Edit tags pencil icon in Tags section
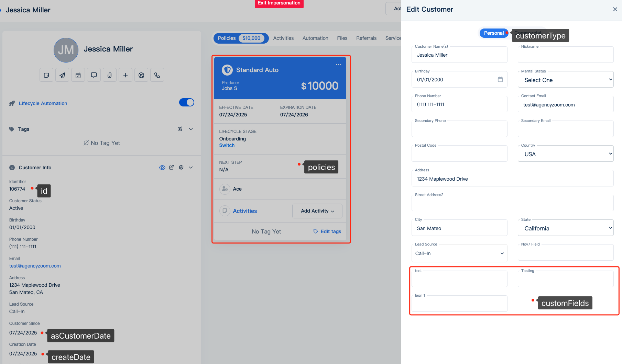Viewport: 622px width, 364px height. tap(180, 129)
